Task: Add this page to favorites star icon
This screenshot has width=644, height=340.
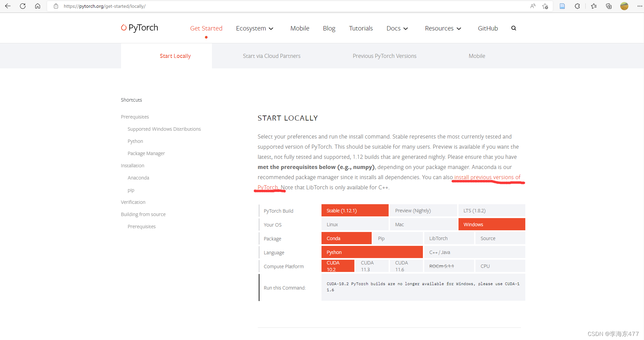Action: [545, 6]
